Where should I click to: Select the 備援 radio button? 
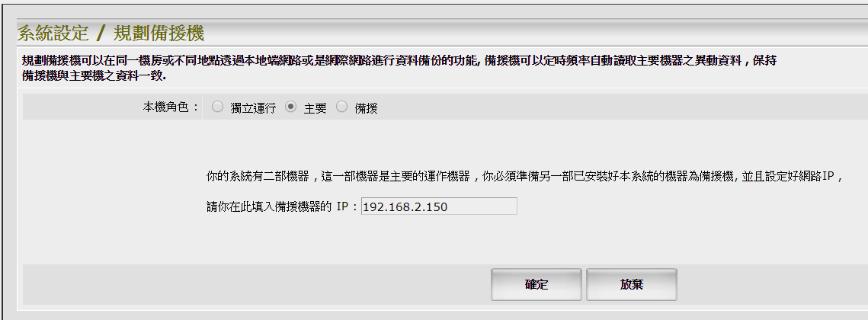pos(341,107)
